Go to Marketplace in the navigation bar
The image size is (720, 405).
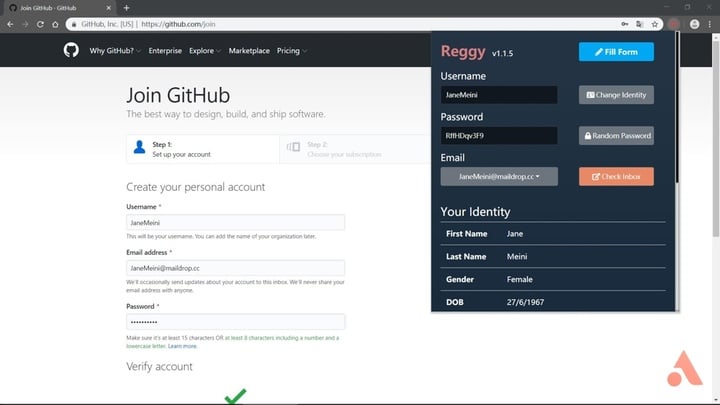click(248, 51)
